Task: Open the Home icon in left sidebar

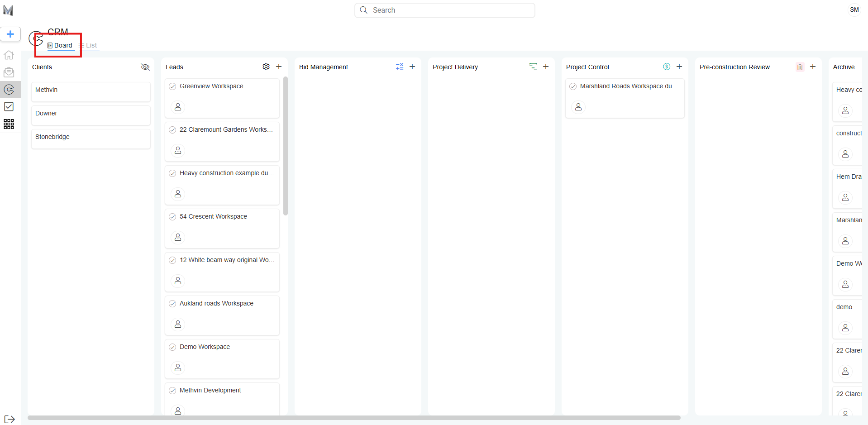Action: (9, 55)
